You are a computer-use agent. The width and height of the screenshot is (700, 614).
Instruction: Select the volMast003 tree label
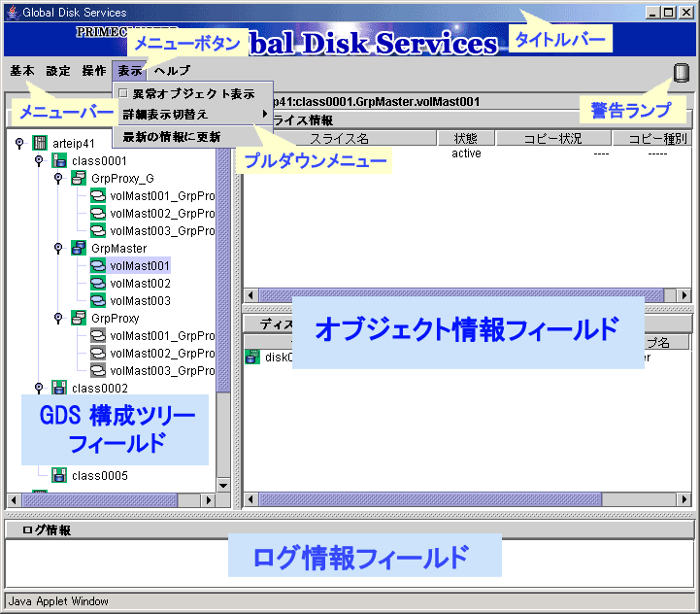(x=140, y=300)
